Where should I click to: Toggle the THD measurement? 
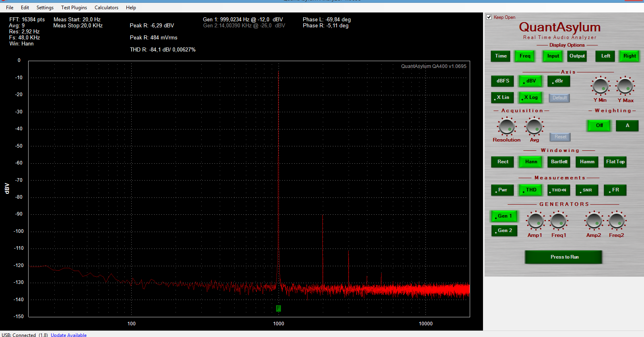(x=531, y=190)
